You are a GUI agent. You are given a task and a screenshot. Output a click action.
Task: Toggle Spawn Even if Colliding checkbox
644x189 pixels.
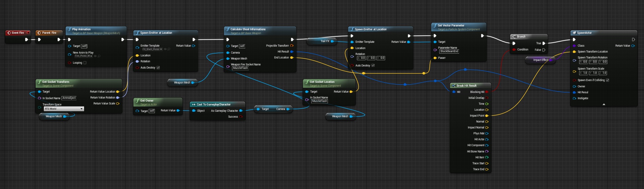tap(607, 80)
